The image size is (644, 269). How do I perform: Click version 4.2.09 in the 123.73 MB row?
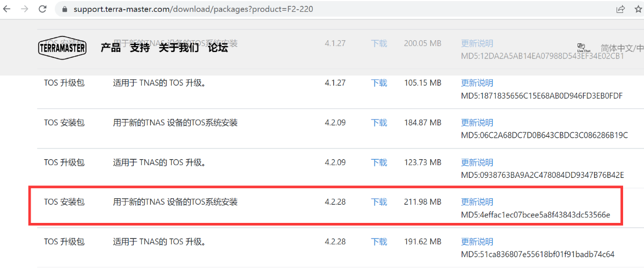(x=335, y=162)
